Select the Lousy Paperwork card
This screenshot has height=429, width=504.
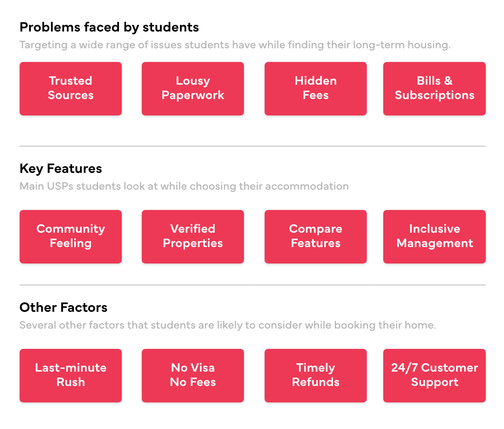[193, 89]
